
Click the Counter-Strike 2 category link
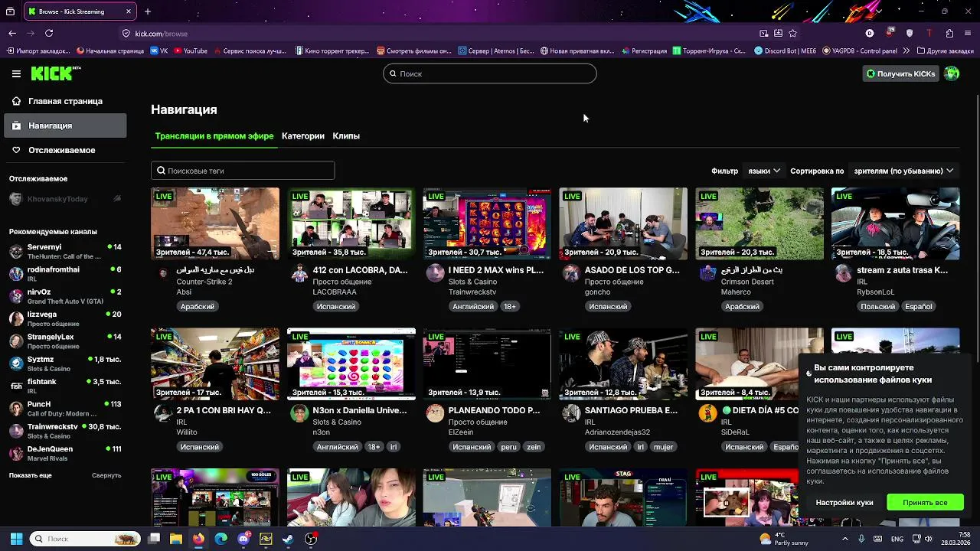tap(204, 282)
